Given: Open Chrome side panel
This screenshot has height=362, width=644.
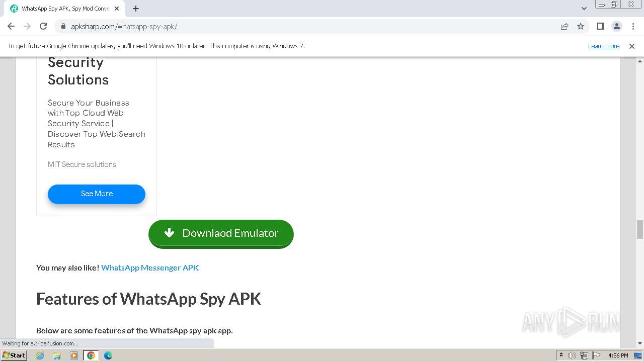Looking at the screenshot, I should click(x=600, y=26).
